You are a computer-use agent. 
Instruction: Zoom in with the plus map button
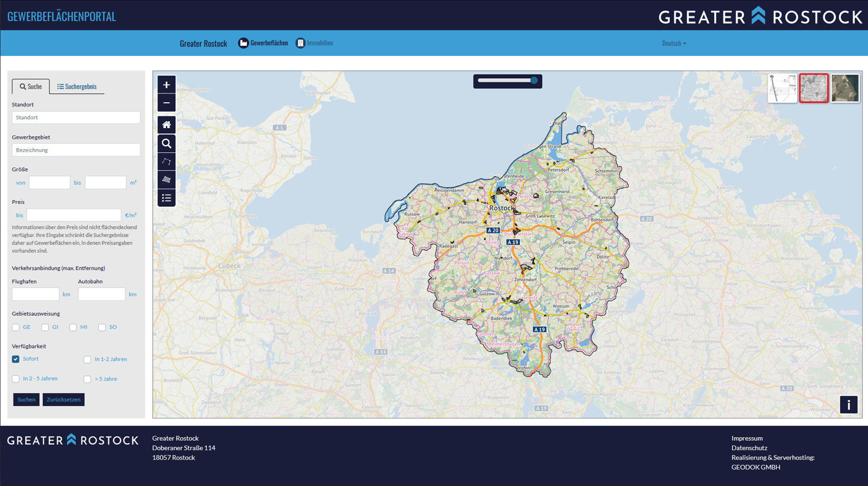(166, 85)
